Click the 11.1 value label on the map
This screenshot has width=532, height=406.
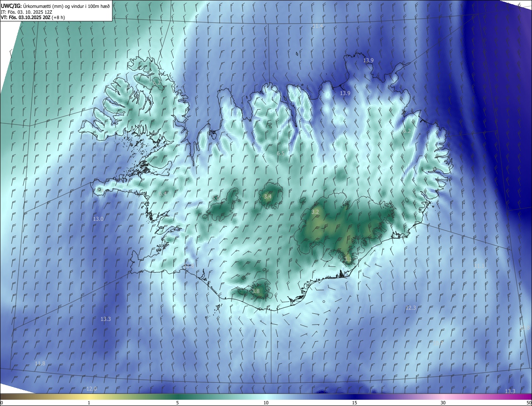(480, 265)
